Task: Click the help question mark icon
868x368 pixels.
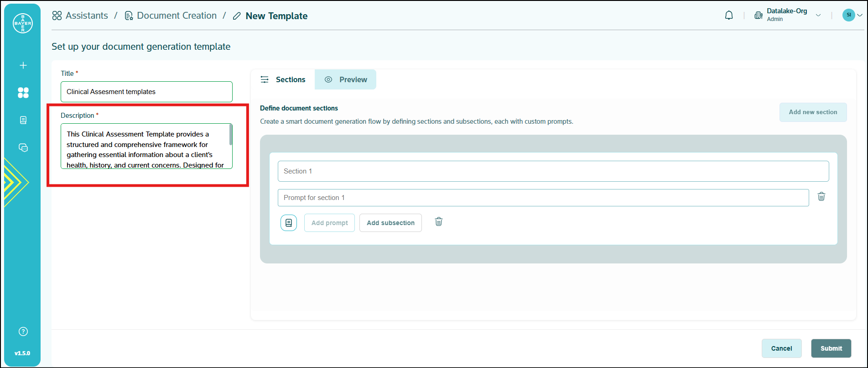Action: [23, 331]
